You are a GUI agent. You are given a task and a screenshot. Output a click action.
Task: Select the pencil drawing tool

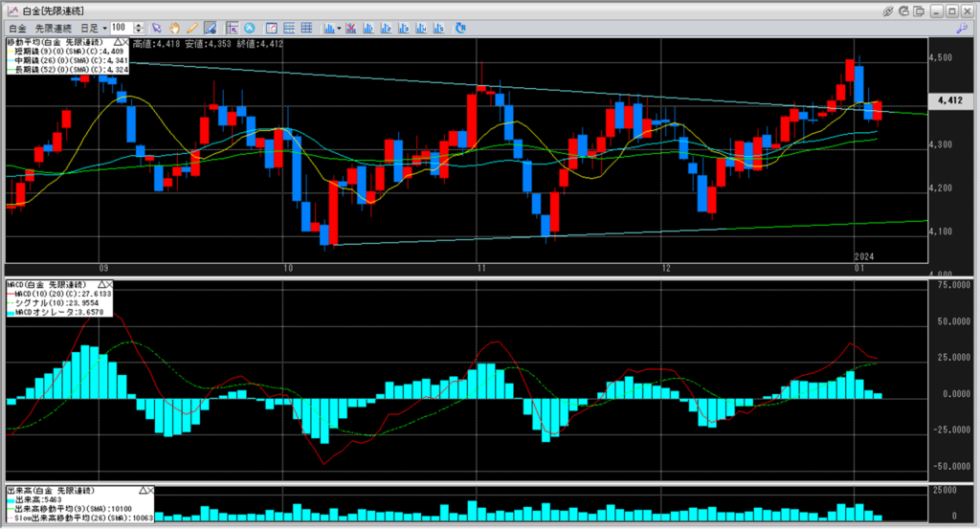click(x=191, y=28)
